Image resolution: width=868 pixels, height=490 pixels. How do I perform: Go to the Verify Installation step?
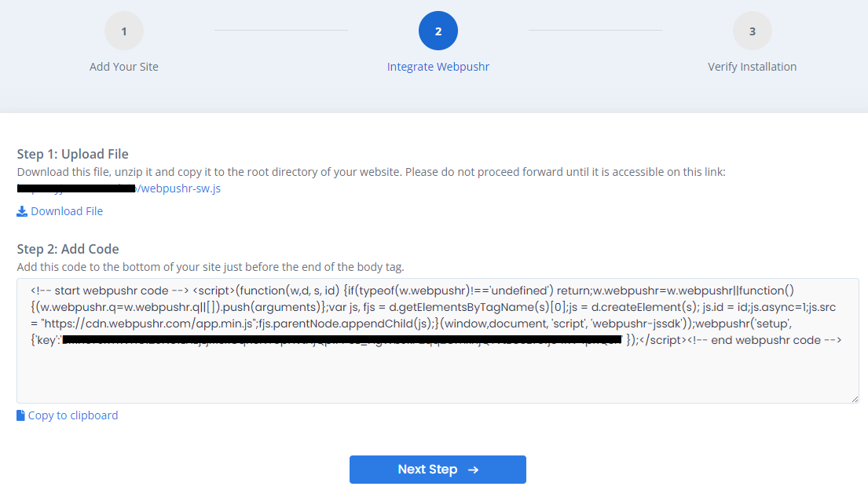point(753,67)
